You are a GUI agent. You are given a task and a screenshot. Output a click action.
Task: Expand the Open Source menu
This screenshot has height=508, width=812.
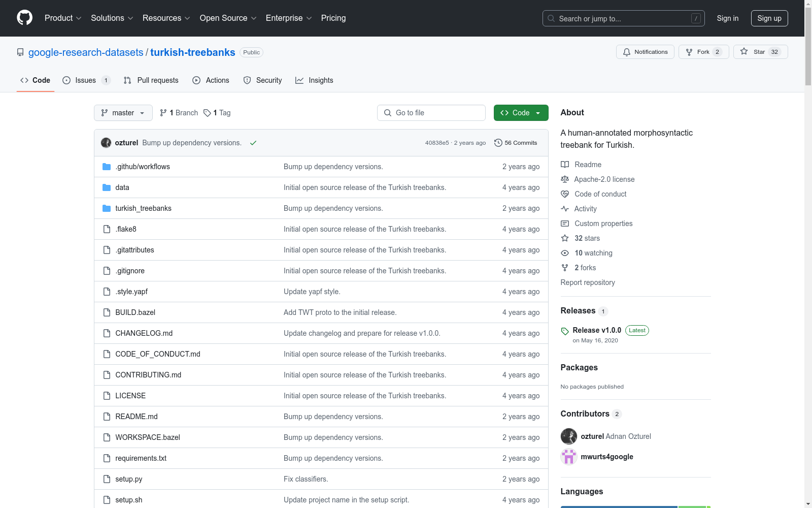(x=228, y=18)
